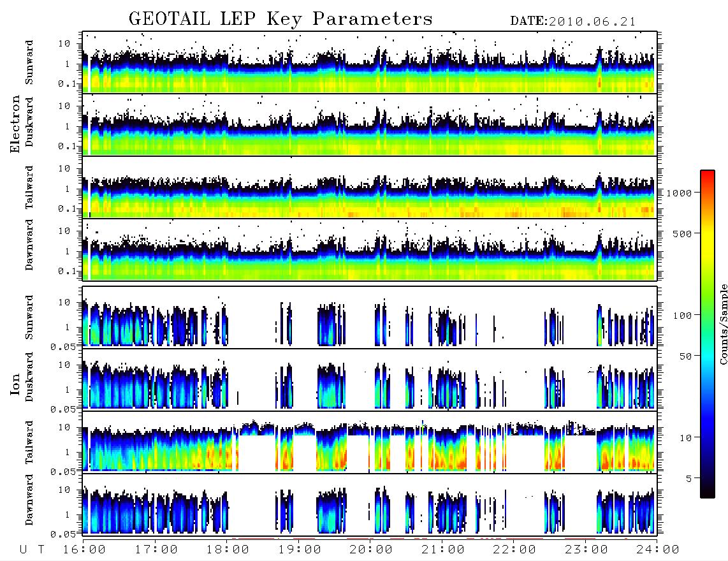
Task: Select the "19:00" time tick label
Action: coord(300,550)
